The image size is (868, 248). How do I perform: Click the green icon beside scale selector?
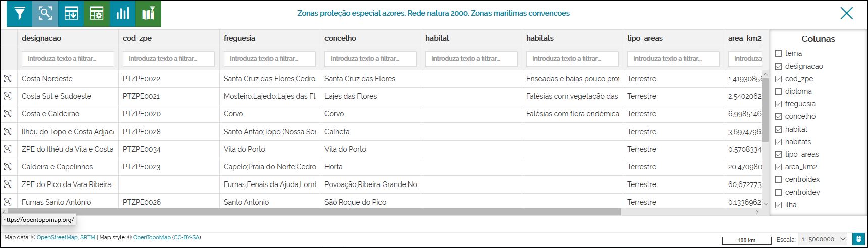[x=858, y=239]
